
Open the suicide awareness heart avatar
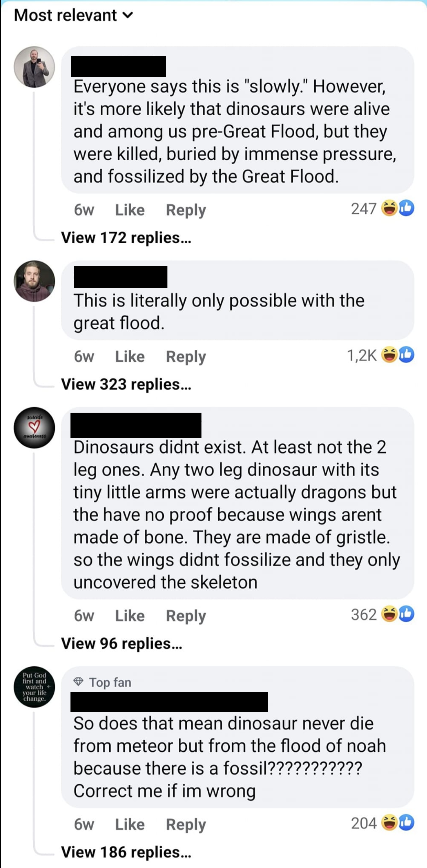tap(34, 427)
